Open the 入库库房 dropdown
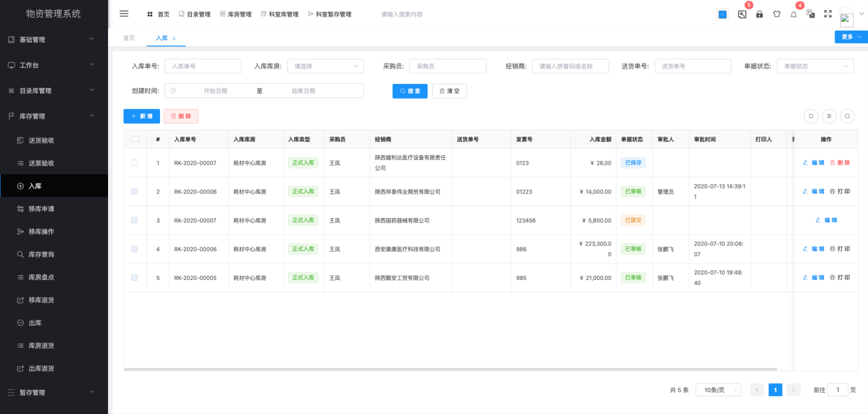This screenshot has width=868, height=414. point(325,66)
